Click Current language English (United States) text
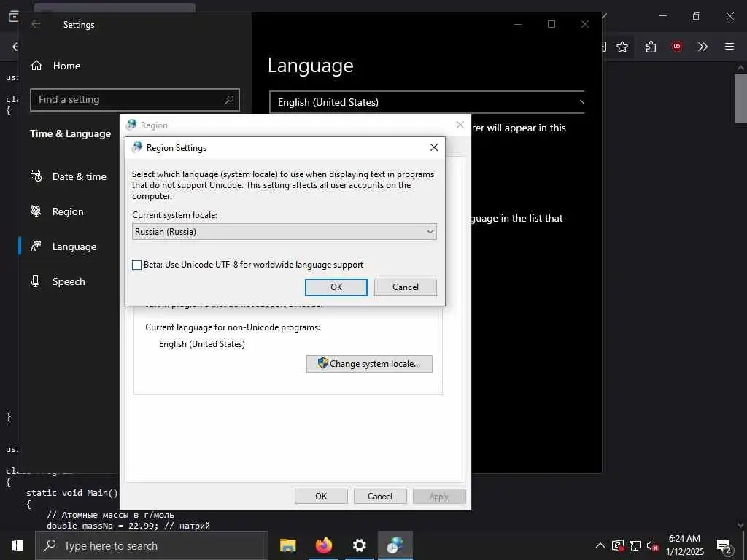 click(x=202, y=344)
